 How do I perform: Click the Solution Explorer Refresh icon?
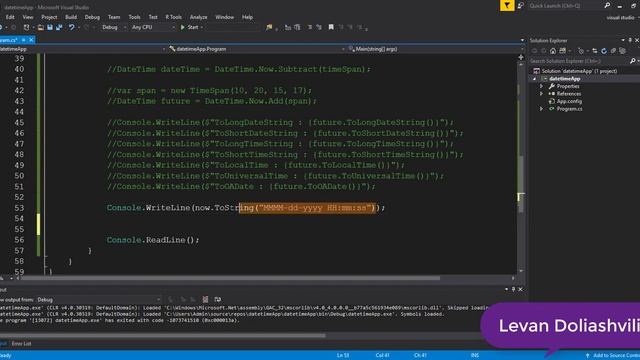pyautogui.click(x=604, y=51)
